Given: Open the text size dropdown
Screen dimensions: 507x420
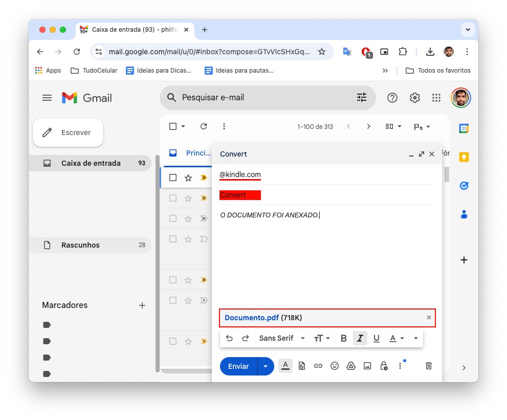Looking at the screenshot, I should pyautogui.click(x=322, y=338).
